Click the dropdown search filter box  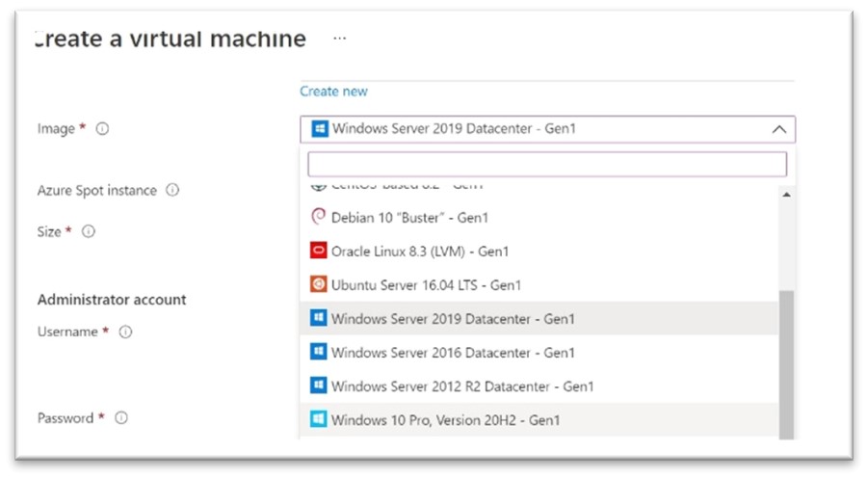pyautogui.click(x=547, y=164)
